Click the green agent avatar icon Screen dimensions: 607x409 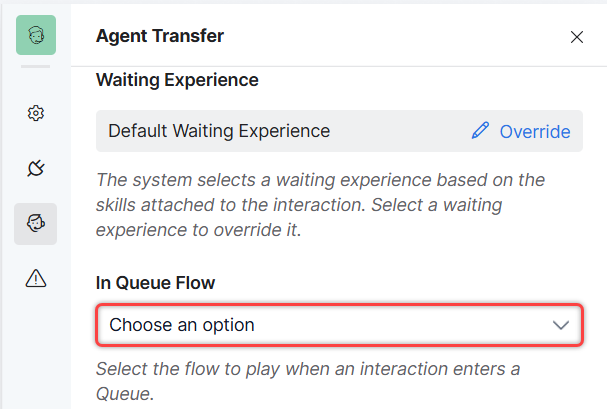point(36,35)
